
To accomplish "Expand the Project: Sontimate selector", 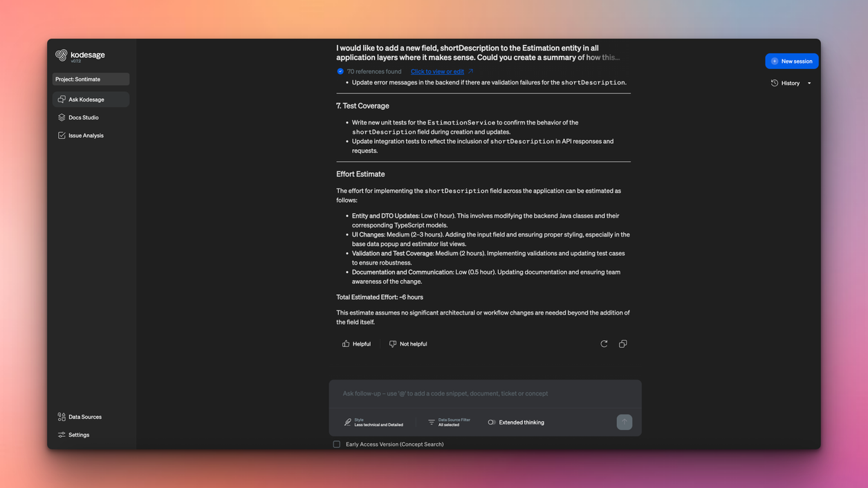I will [x=91, y=79].
